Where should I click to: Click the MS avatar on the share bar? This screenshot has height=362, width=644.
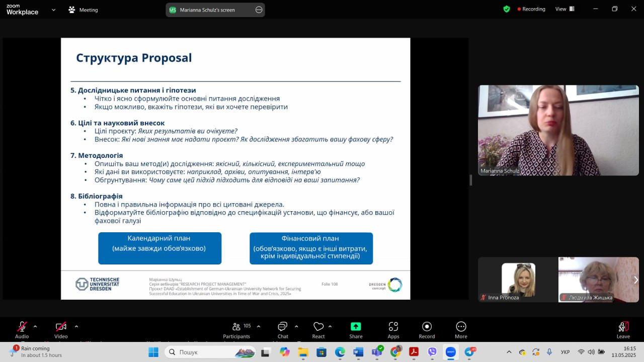[173, 10]
